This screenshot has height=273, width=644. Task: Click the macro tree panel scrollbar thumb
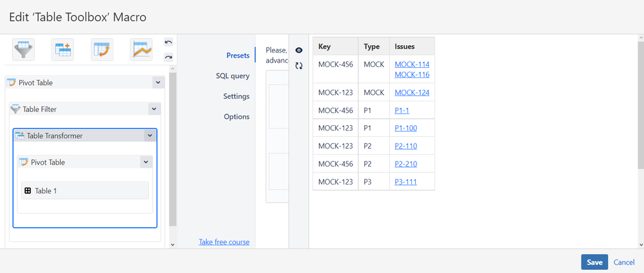point(173,149)
